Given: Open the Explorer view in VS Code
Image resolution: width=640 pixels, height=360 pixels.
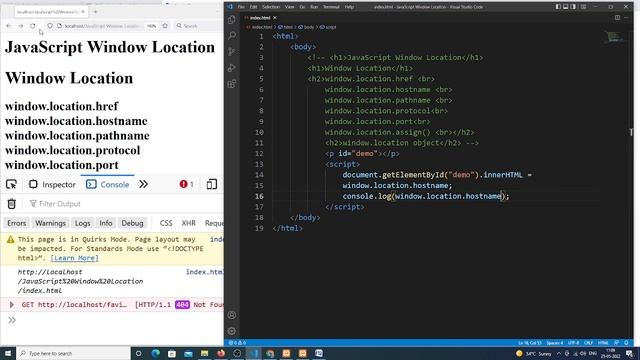Looking at the screenshot, I should pyautogui.click(x=232, y=19).
